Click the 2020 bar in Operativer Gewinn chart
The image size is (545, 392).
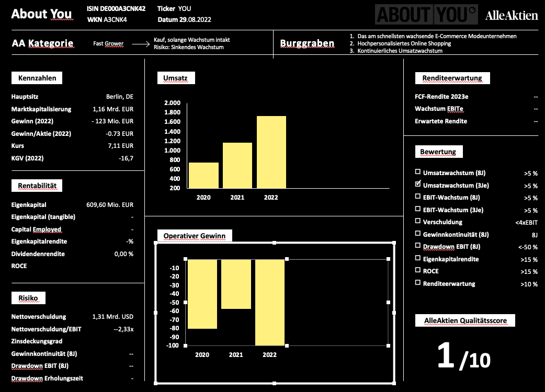202,294
